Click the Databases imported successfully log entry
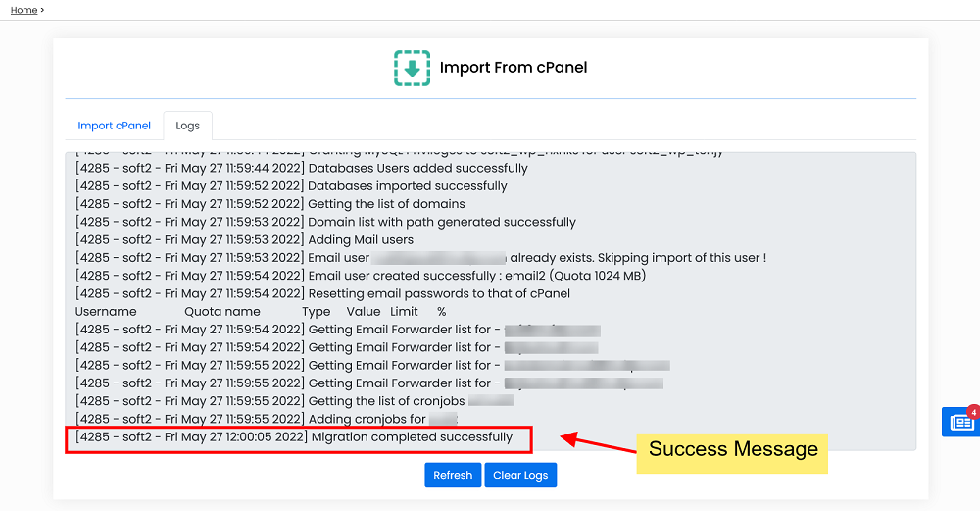 (x=291, y=185)
